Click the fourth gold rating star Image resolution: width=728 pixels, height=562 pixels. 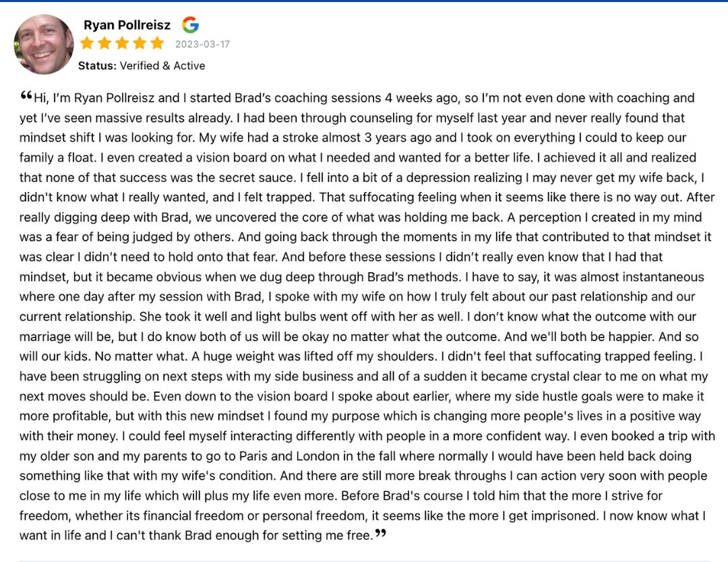[x=140, y=44]
